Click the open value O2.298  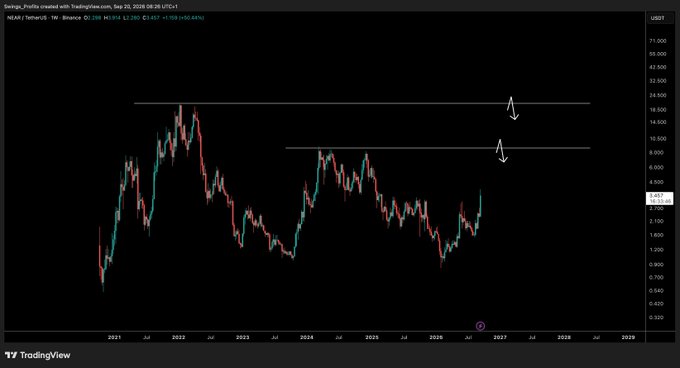tap(93, 18)
